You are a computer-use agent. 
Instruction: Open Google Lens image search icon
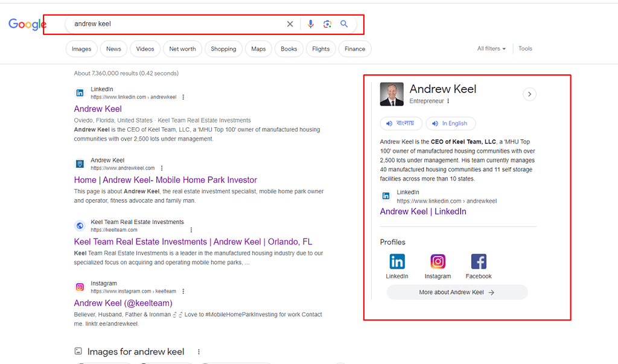coord(327,24)
